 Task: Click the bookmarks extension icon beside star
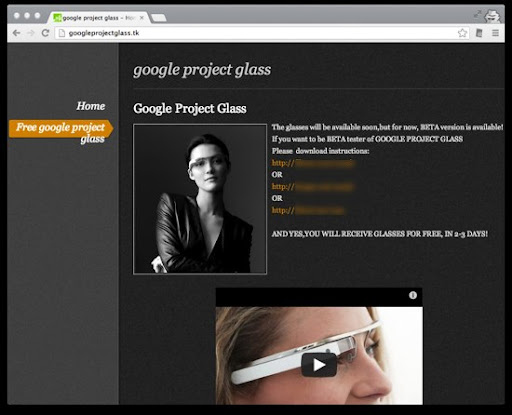479,33
